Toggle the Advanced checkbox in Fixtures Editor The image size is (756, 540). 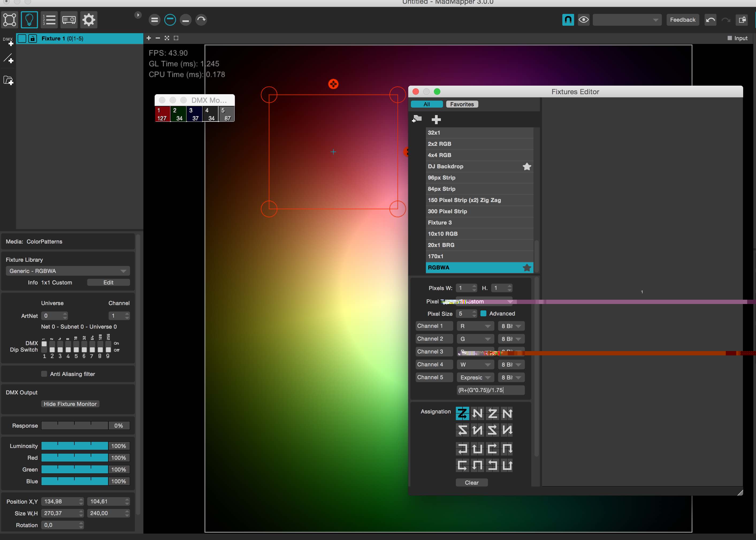click(483, 313)
